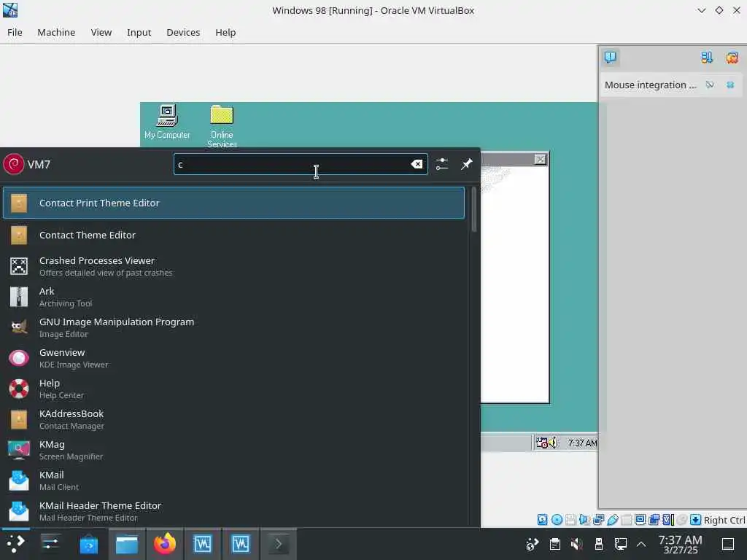Open the KDE application launcher button
Viewport: 747px width, 560px height.
coord(15,544)
